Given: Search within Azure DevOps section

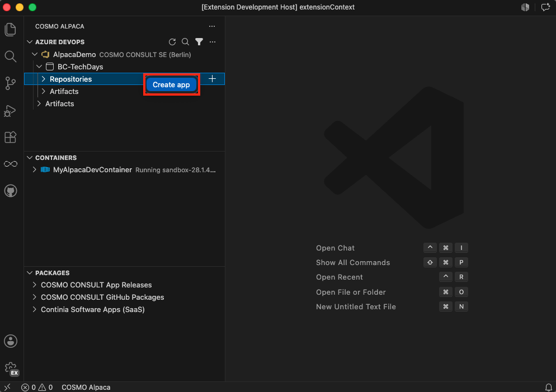Looking at the screenshot, I should [186, 42].
